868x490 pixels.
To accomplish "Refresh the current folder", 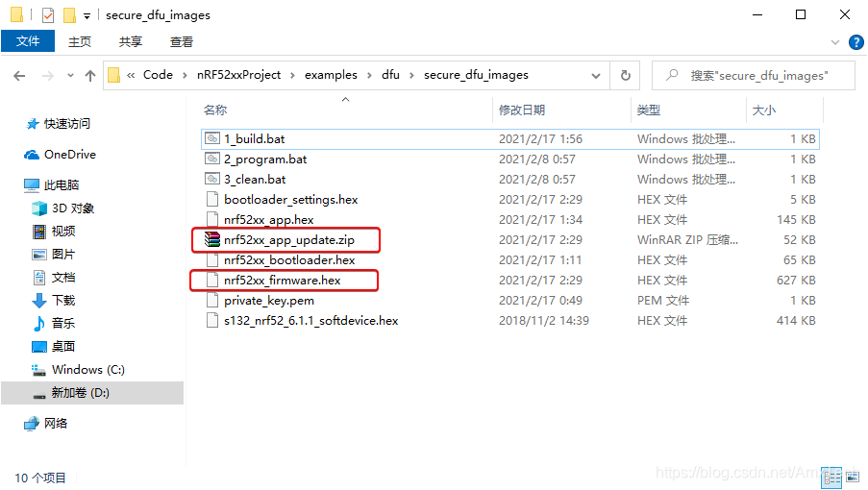I will click(x=626, y=75).
